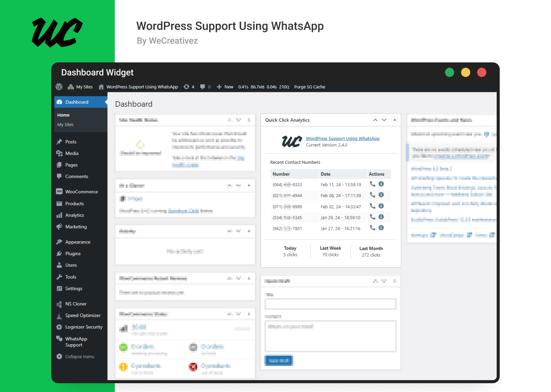
Task: Click the Current Version: 2.4.0 text
Action: [x=327, y=145]
